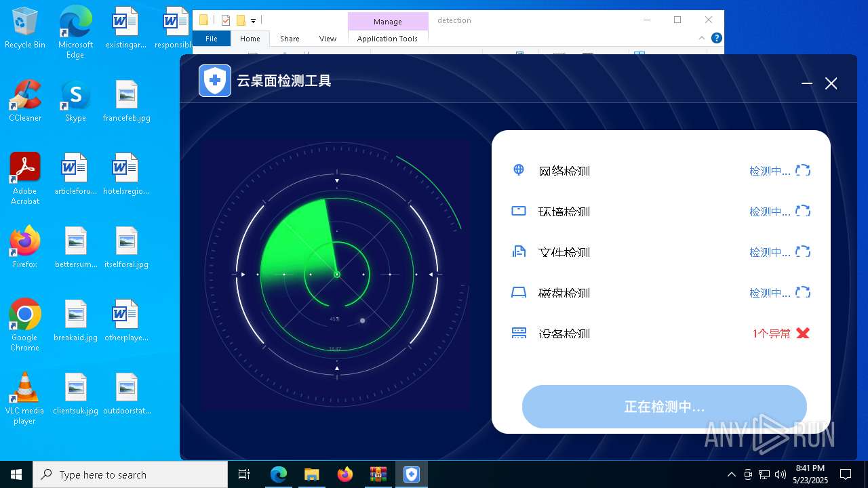Click the network detection globe icon

pyautogui.click(x=519, y=169)
